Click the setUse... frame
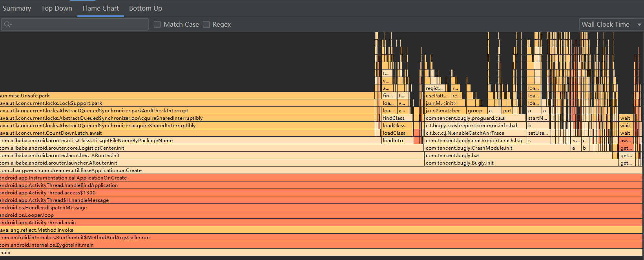Viewport: 644px width, 260px height. [x=538, y=133]
